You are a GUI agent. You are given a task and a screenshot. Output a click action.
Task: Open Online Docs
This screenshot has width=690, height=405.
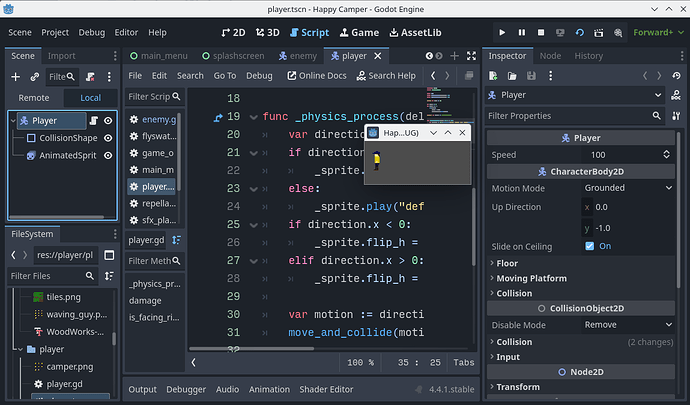point(317,76)
